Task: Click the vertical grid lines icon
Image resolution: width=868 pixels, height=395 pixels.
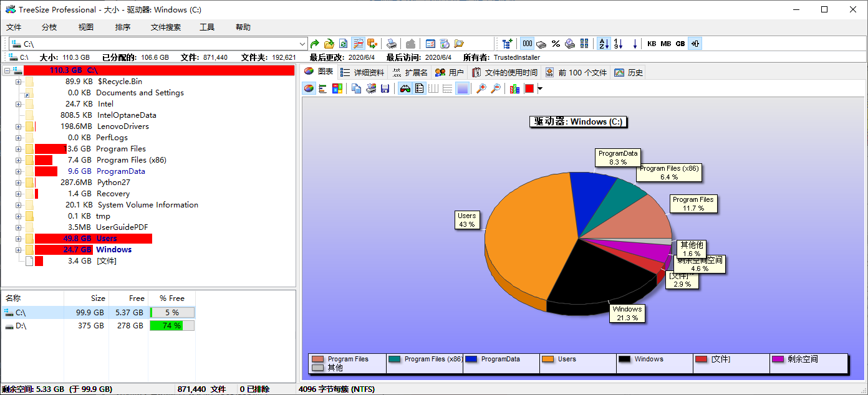Action: (433, 88)
